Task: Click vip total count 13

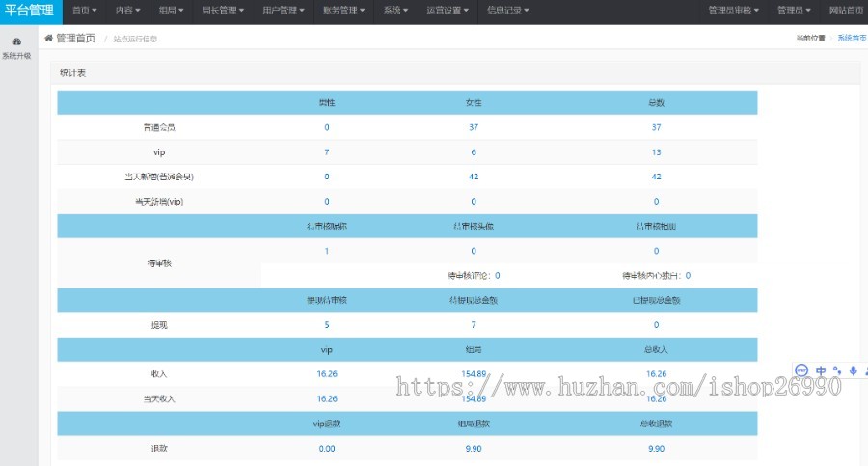Action: click(x=656, y=152)
